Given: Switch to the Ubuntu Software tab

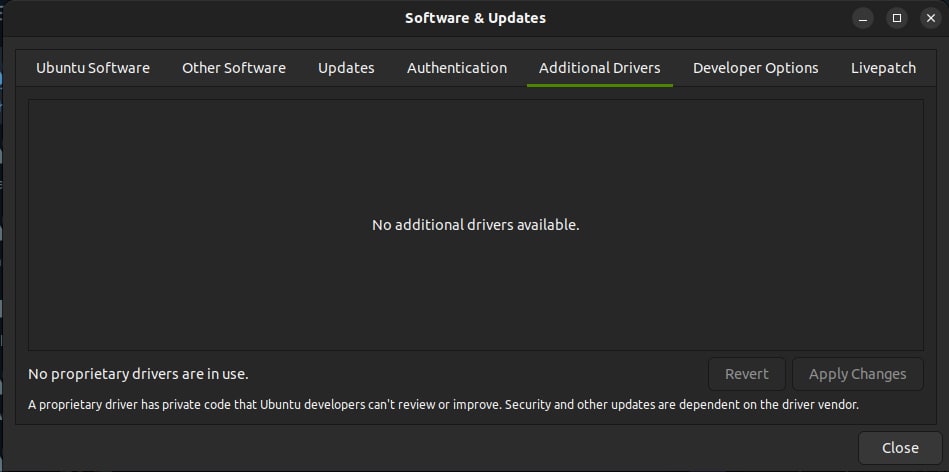Looking at the screenshot, I should point(93,68).
